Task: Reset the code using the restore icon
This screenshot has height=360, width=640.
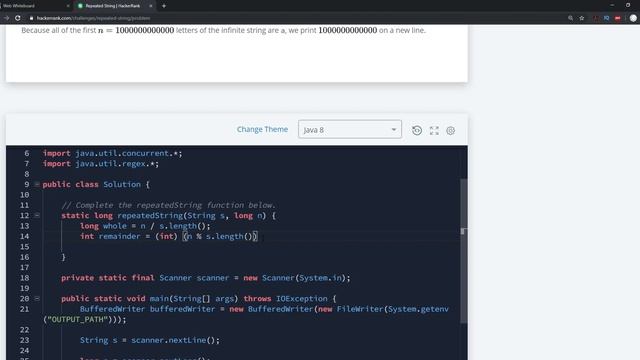Action: point(417,130)
